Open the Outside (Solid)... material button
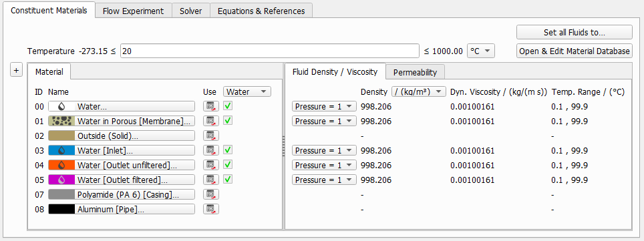 [x=122, y=136]
